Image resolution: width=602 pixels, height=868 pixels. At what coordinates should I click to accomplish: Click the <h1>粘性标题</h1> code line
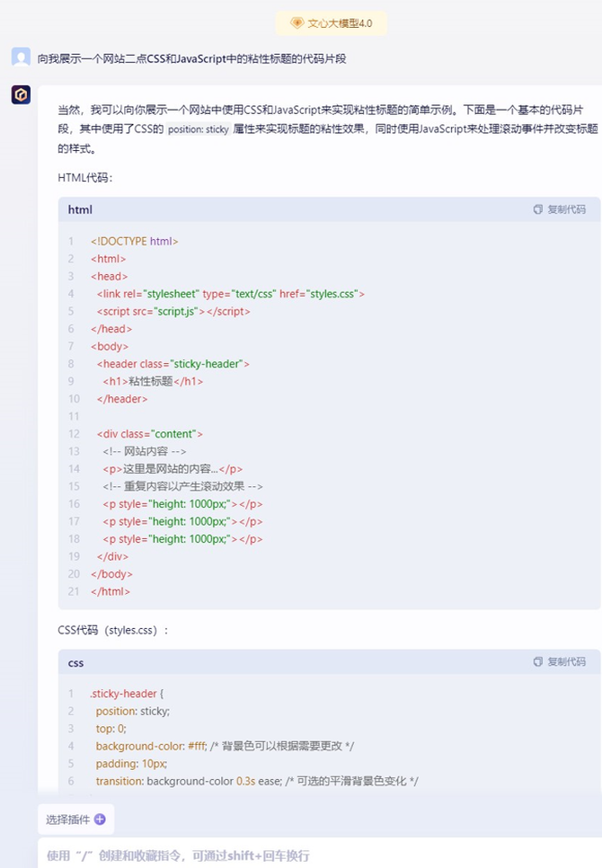click(152, 381)
